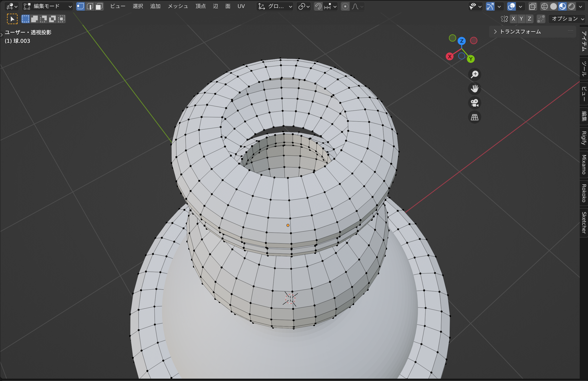The image size is (588, 381).
Task: Click the Z axis on navigation gizmo
Action: pos(461,41)
